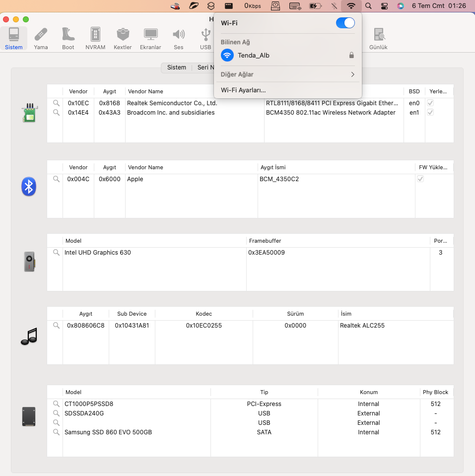The image size is (475, 476).
Task: Open the NVRAM toolbar section
Action: (95, 39)
